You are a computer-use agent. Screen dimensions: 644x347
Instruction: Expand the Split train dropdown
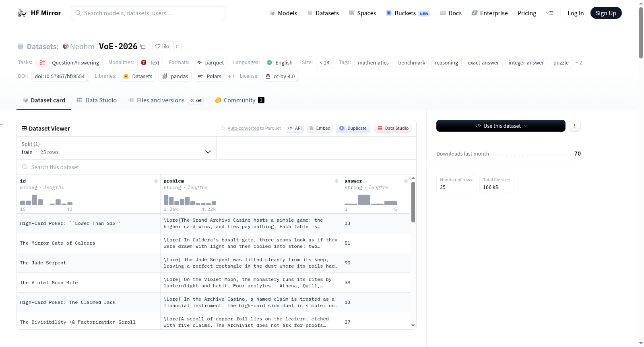(116, 148)
